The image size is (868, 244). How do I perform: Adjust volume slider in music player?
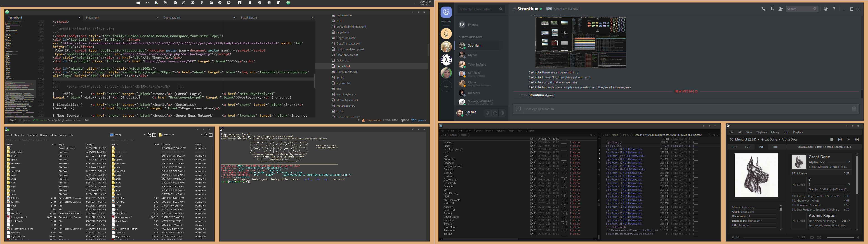(840, 238)
